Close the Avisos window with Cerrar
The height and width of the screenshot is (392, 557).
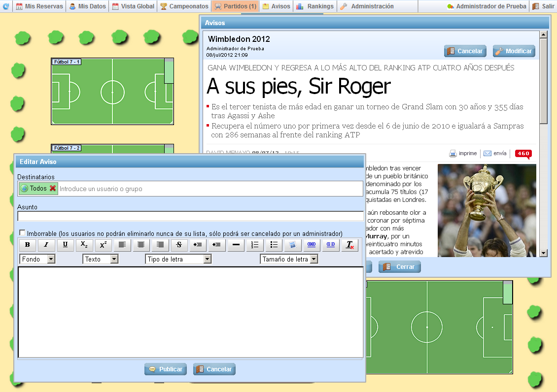pos(400,267)
